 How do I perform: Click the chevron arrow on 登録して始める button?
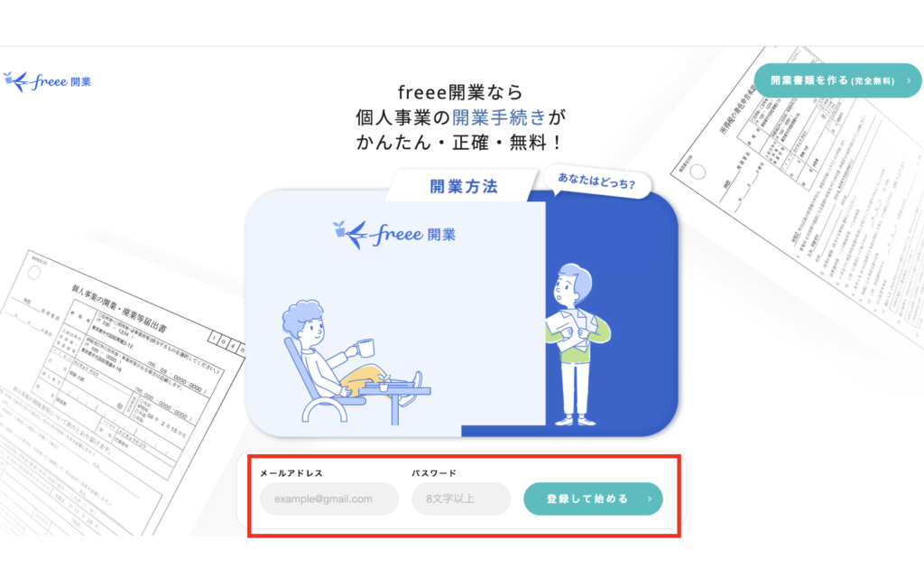[x=650, y=499]
